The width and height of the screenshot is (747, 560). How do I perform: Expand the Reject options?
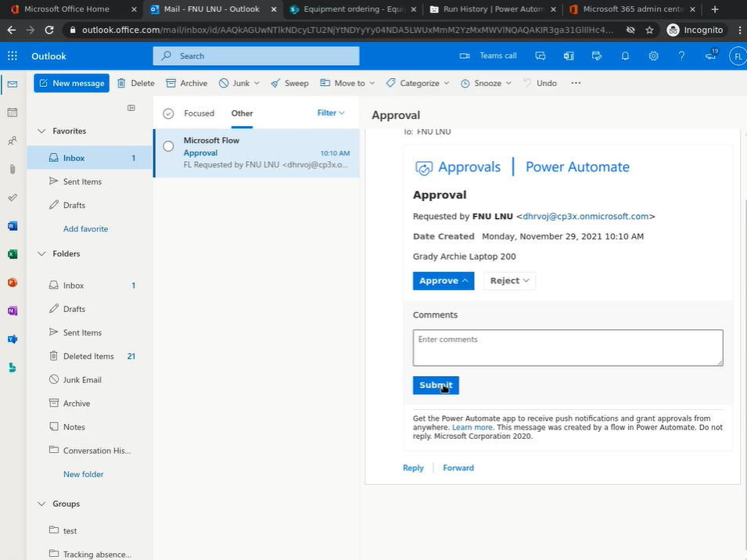[x=509, y=281]
